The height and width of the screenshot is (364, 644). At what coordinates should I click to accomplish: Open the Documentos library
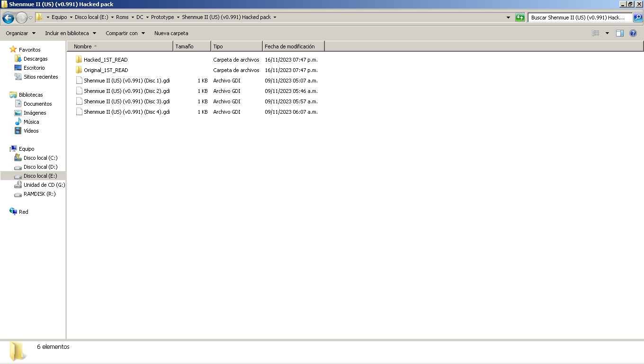(38, 104)
